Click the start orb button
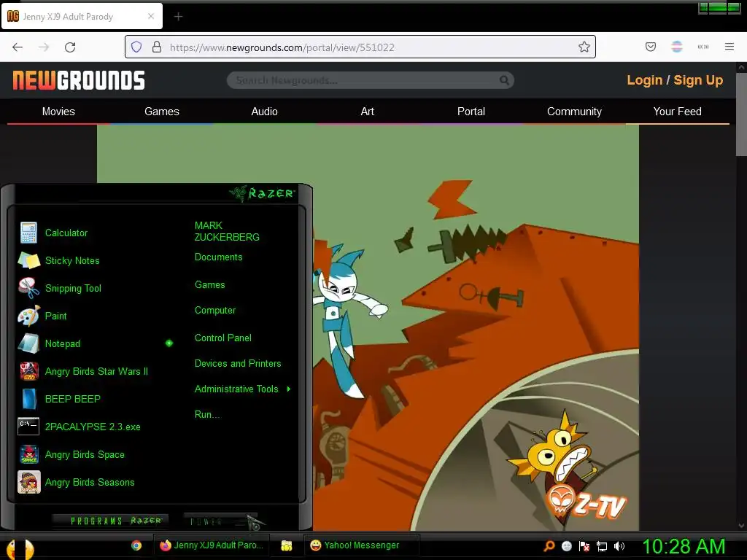The width and height of the screenshot is (747, 560). click(x=20, y=548)
